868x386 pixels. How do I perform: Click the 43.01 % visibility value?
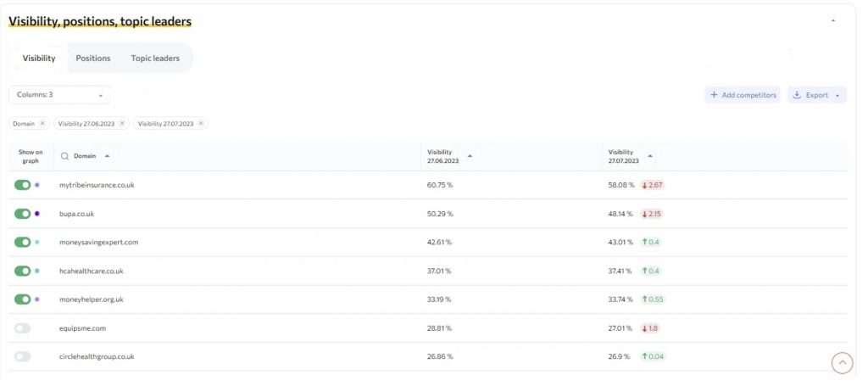click(x=620, y=242)
